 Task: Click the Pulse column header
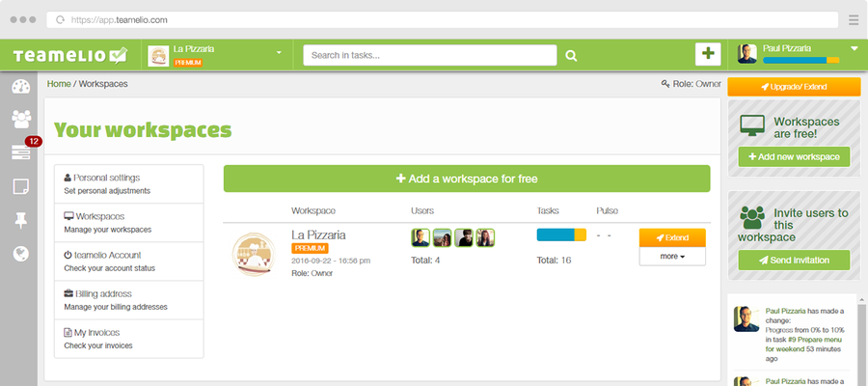coord(608,211)
